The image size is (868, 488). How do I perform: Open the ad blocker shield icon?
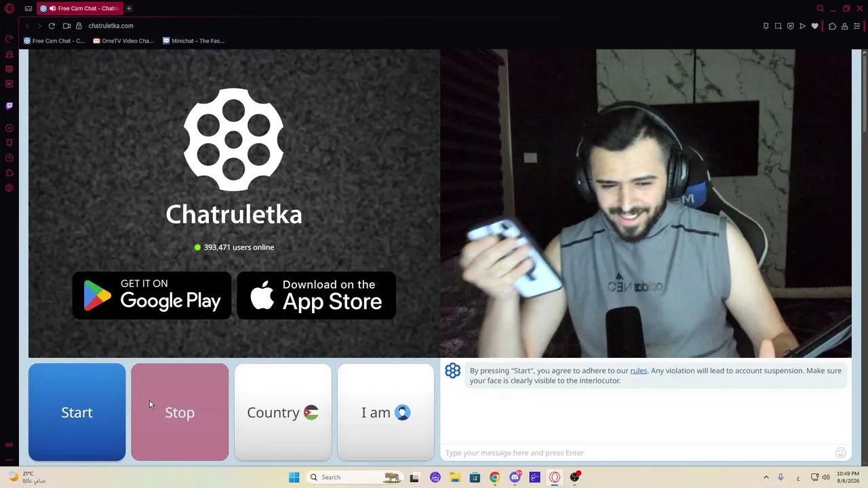click(x=790, y=26)
